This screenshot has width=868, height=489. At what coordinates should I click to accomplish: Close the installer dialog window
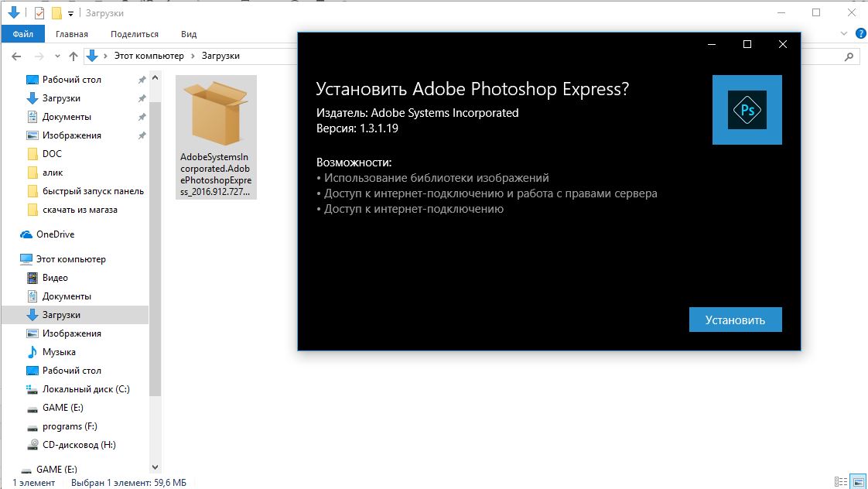[783, 44]
